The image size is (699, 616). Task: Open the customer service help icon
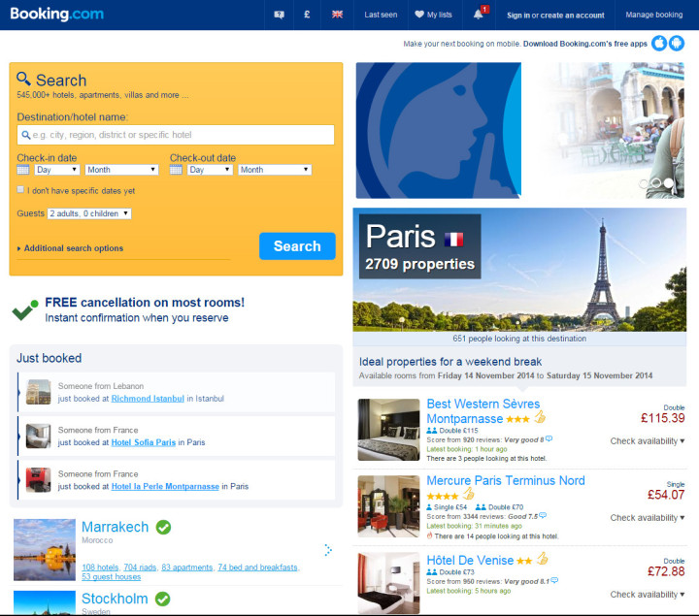tap(279, 15)
